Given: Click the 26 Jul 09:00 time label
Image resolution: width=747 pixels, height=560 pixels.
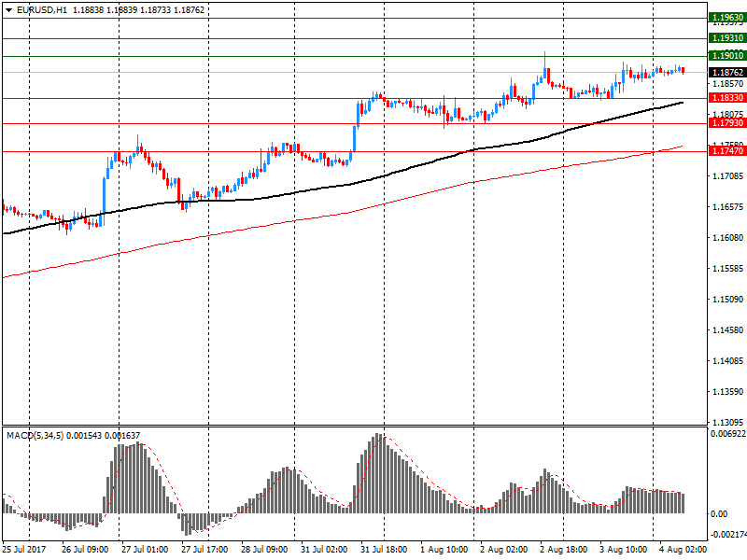Looking at the screenshot, I should pyautogui.click(x=85, y=550).
